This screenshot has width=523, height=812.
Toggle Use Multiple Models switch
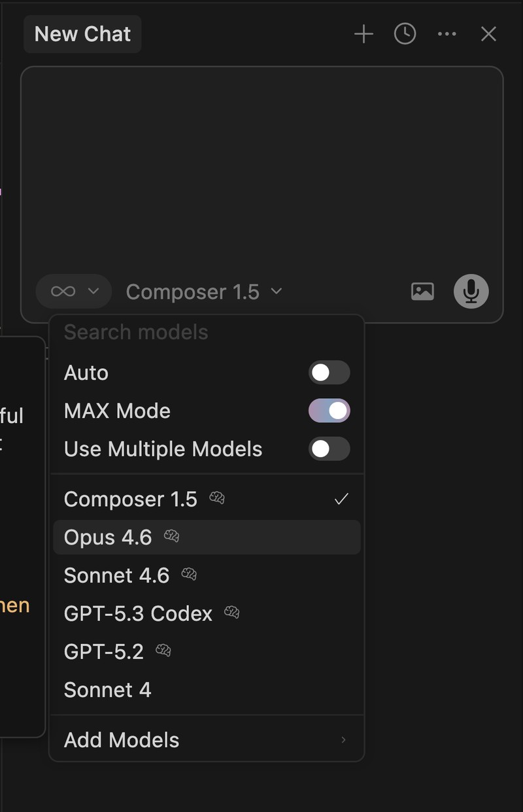(x=329, y=449)
